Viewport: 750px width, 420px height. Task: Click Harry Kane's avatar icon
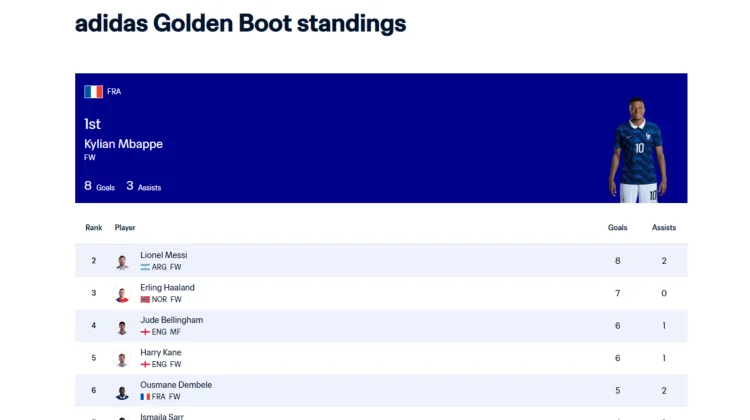(122, 359)
